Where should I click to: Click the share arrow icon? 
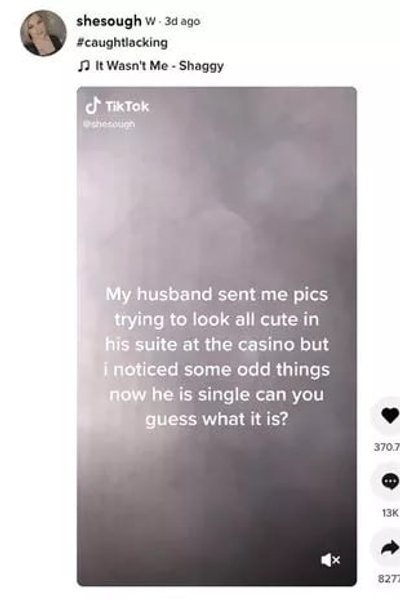point(390,548)
